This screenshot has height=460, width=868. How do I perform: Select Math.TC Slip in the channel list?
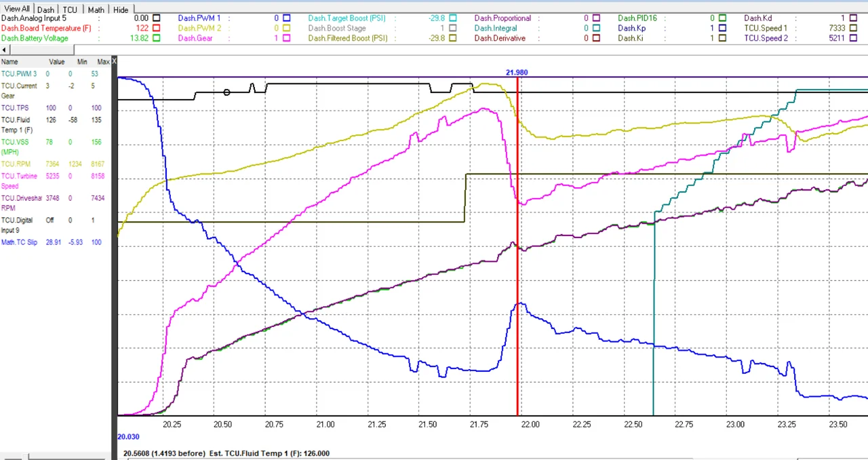[19, 242]
